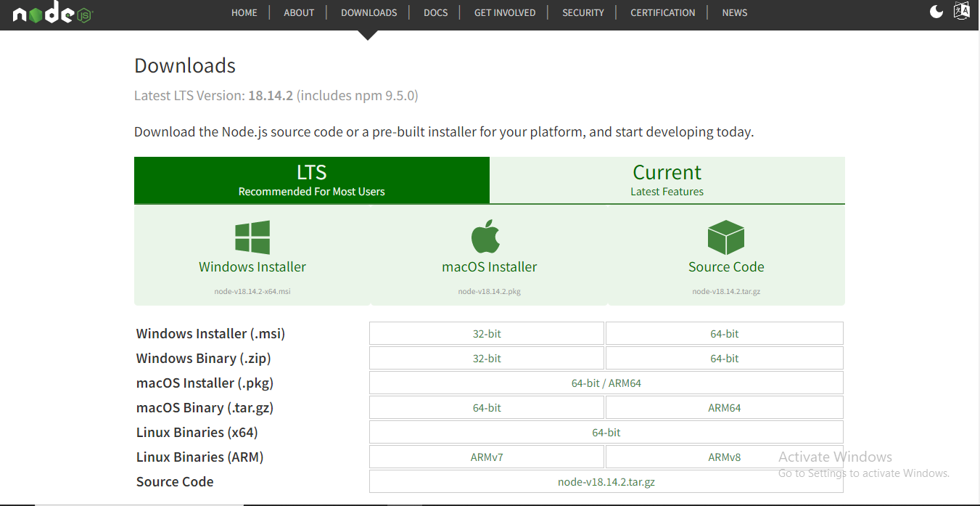Toggle dark mode moon icon
The width and height of the screenshot is (980, 506).
[x=936, y=11]
